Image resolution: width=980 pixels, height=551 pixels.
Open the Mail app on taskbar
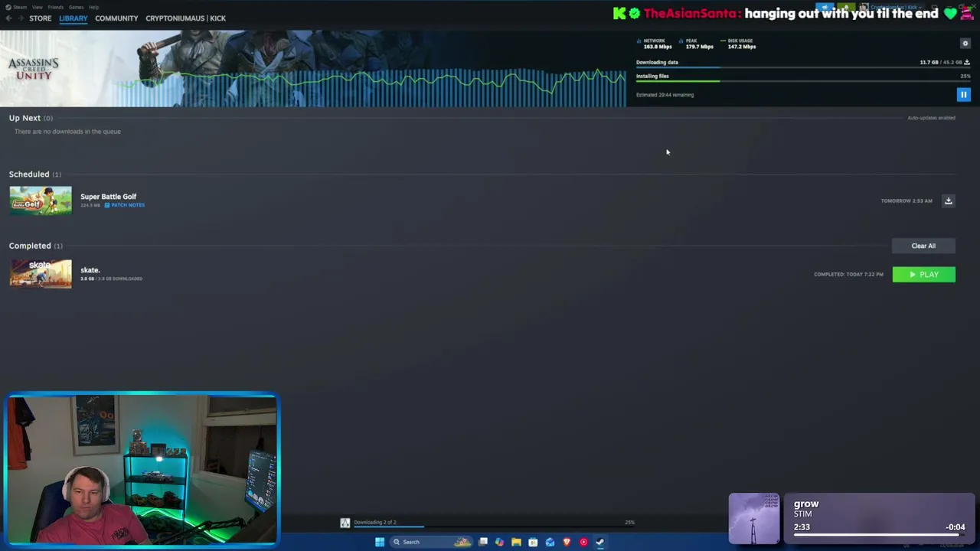click(550, 542)
